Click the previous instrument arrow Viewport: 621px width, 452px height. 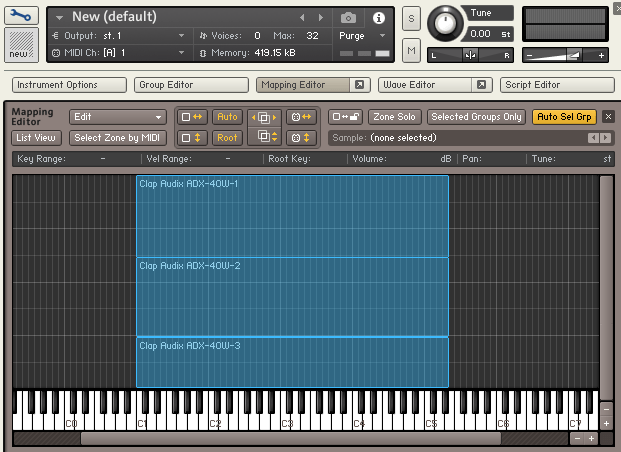pos(303,18)
